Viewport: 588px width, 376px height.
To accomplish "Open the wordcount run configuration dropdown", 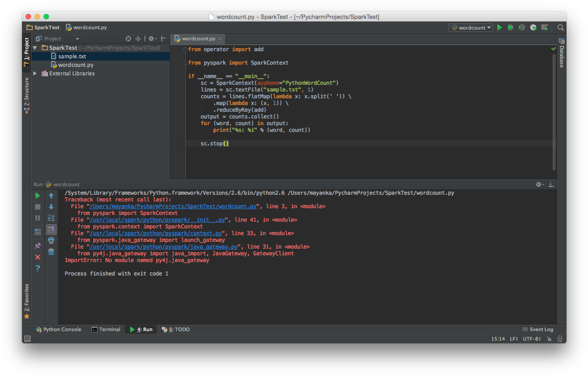I will (x=470, y=27).
